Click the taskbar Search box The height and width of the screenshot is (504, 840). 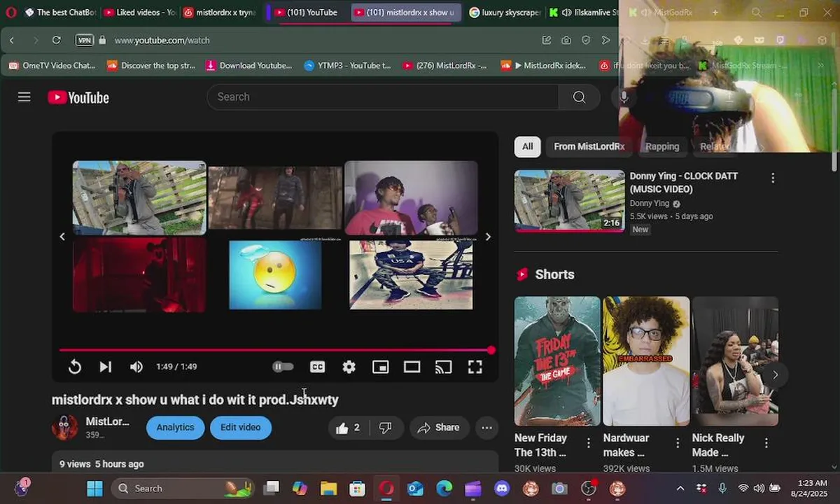182,489
